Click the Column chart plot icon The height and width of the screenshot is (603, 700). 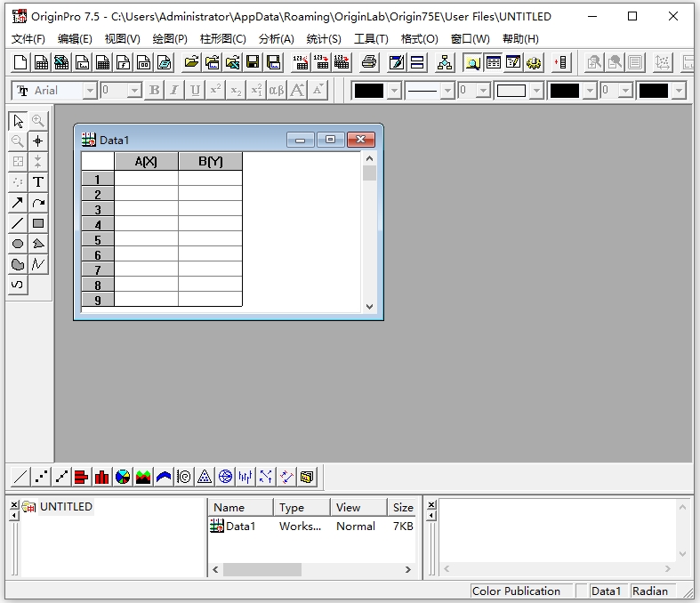coord(102,477)
